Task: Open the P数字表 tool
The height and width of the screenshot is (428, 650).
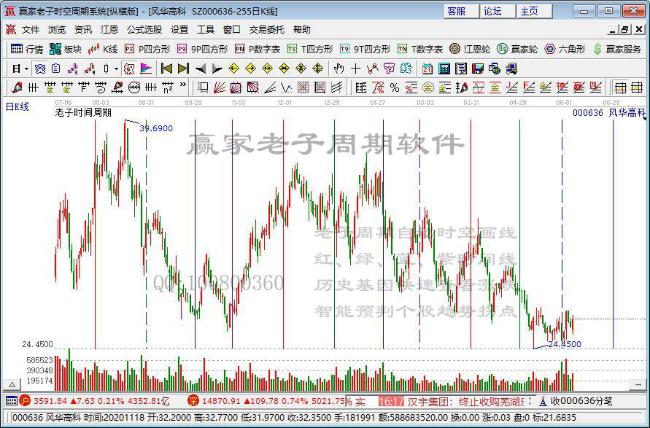Action: coord(257,49)
